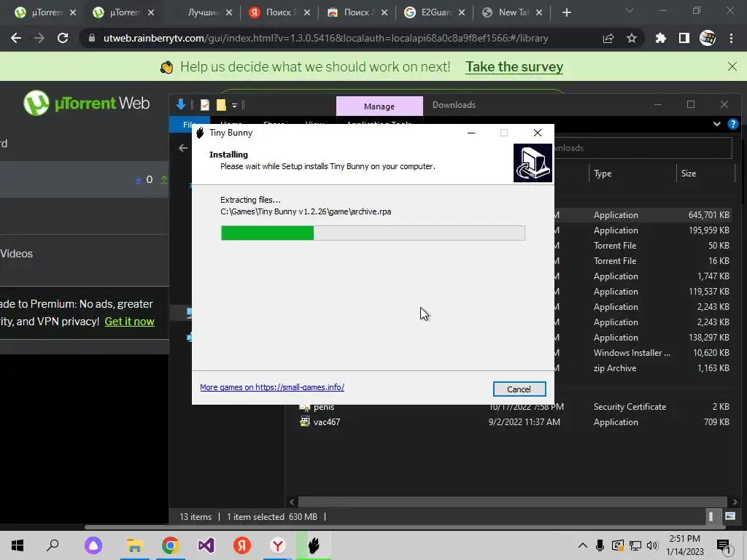
Task: Click Explorer blue download arrow icon
Action: click(181, 104)
